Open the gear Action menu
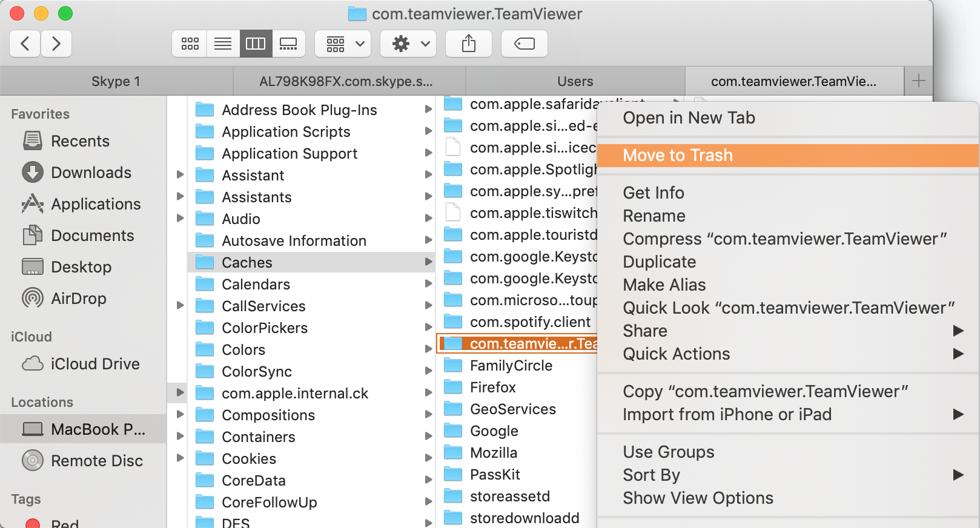 408,44
